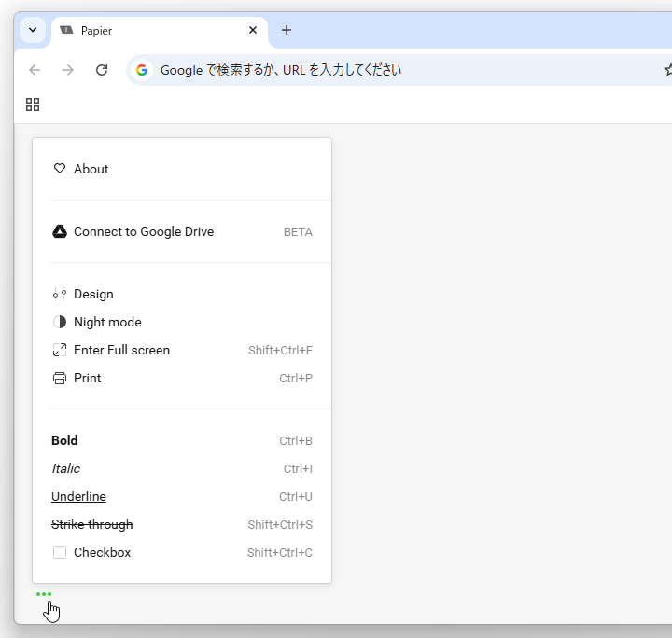Screen dimensions: 672x638
Task: Click the Design sliders icon
Action: click(60, 294)
